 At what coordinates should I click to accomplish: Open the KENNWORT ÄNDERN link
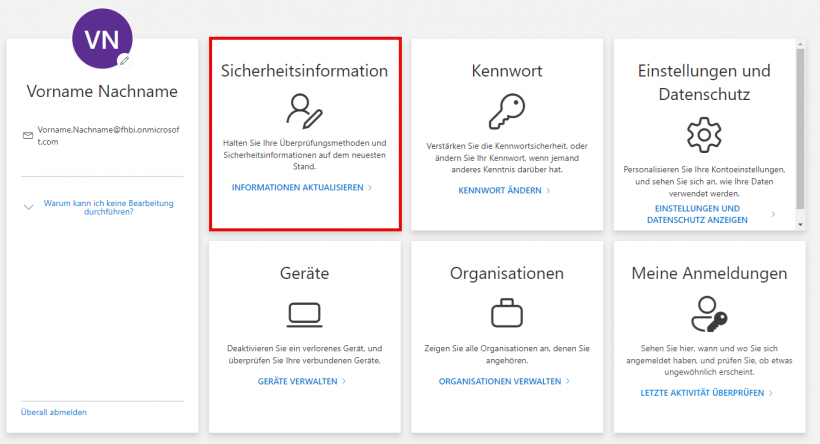pos(499,190)
